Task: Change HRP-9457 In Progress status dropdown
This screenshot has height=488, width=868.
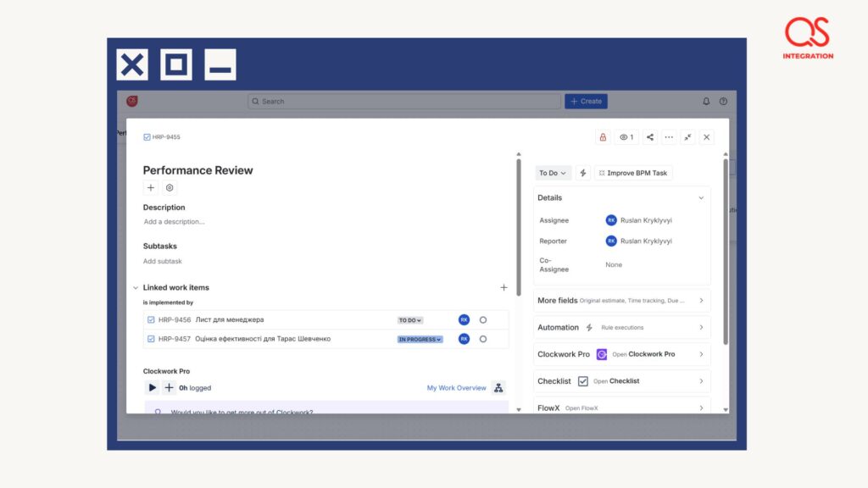Action: (420, 339)
